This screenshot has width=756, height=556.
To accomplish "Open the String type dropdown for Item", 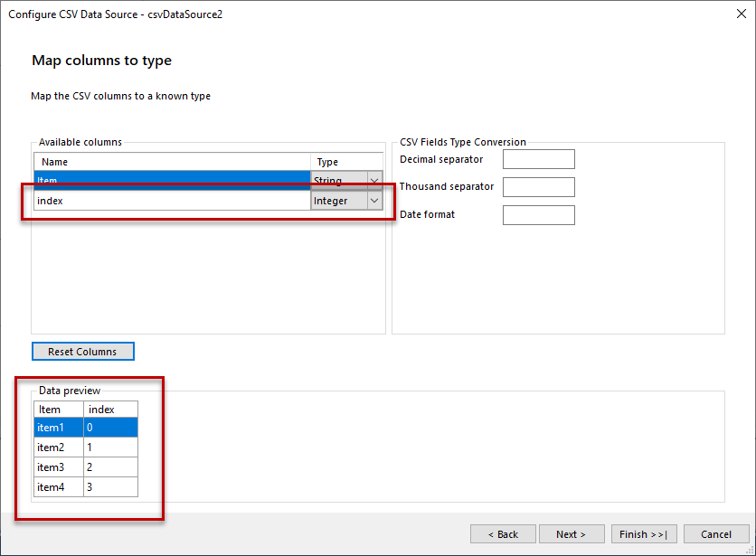I will (374, 181).
